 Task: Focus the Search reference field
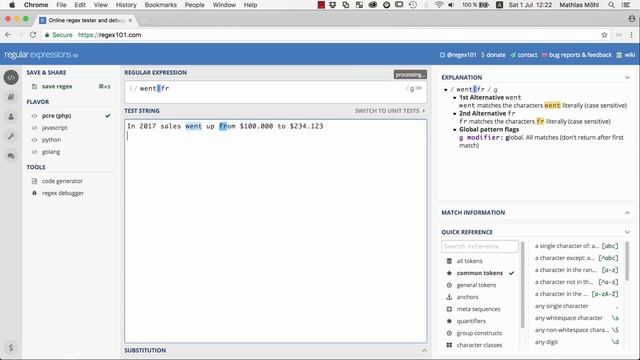(480, 247)
